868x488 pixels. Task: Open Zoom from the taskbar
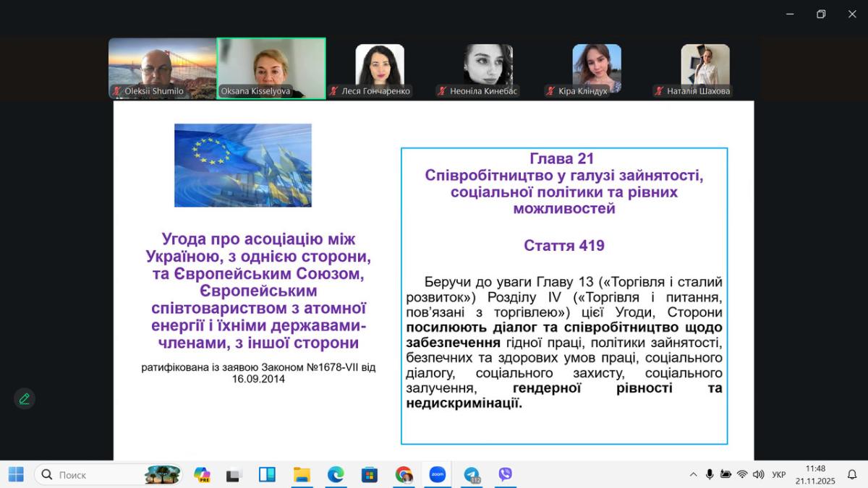click(x=437, y=475)
